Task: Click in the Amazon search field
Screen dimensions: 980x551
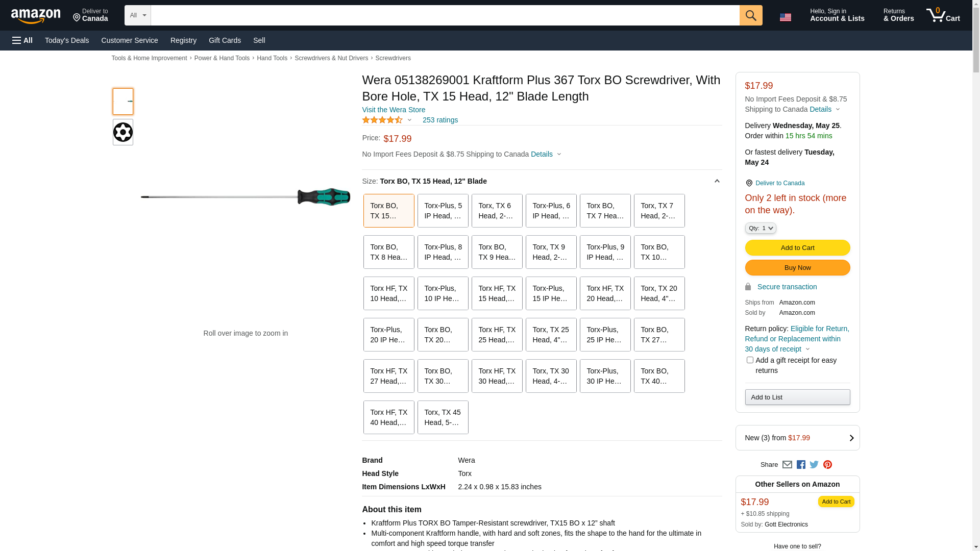Action: [445, 15]
